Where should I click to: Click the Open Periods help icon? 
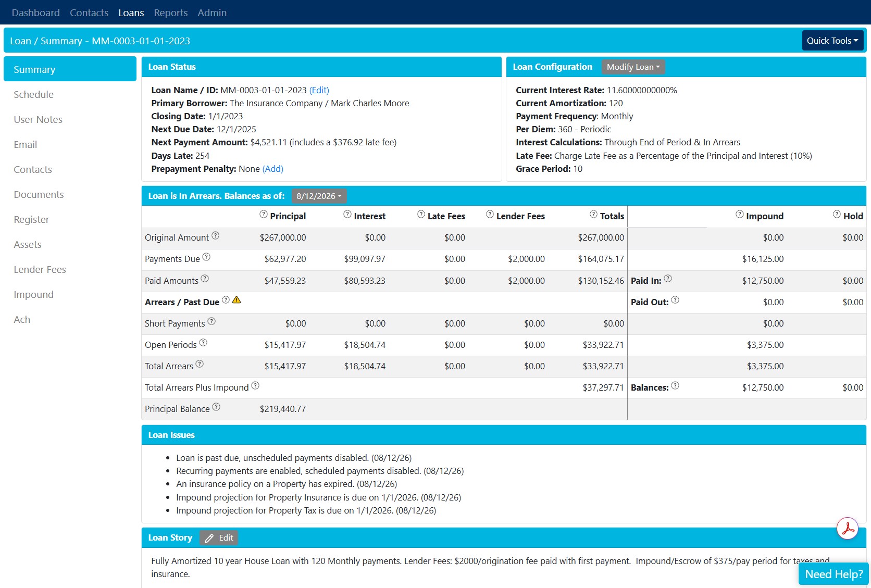[203, 343]
